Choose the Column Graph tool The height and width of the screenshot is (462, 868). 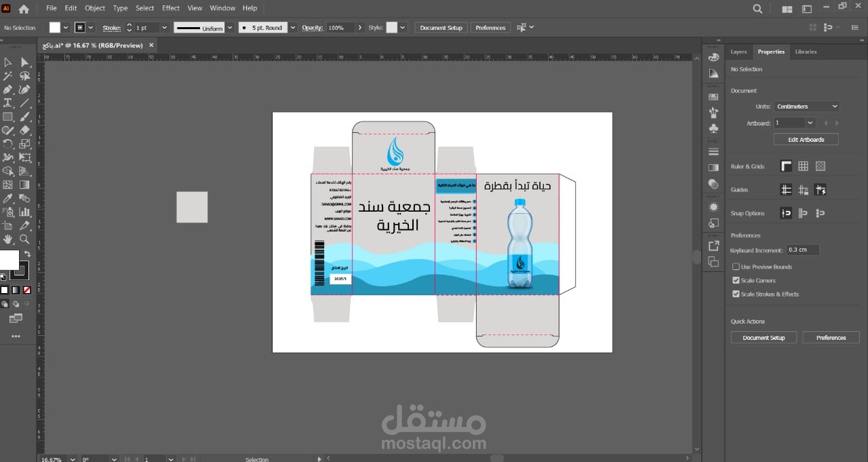(24, 212)
